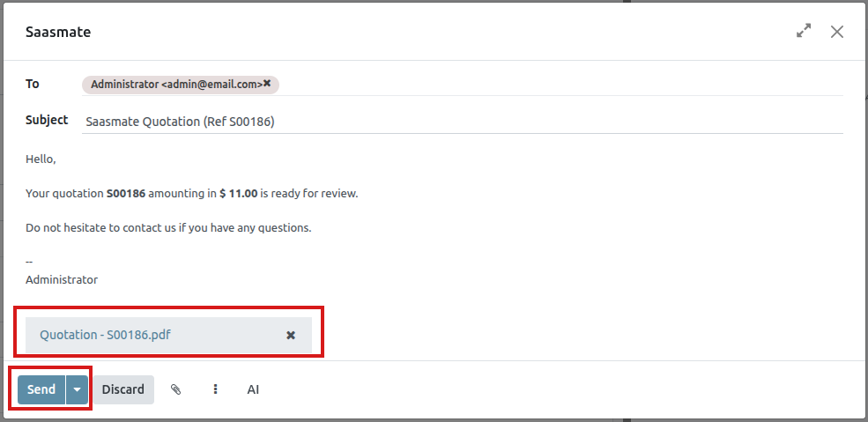Click the AI button in the footer
The height and width of the screenshot is (422, 868).
point(253,389)
